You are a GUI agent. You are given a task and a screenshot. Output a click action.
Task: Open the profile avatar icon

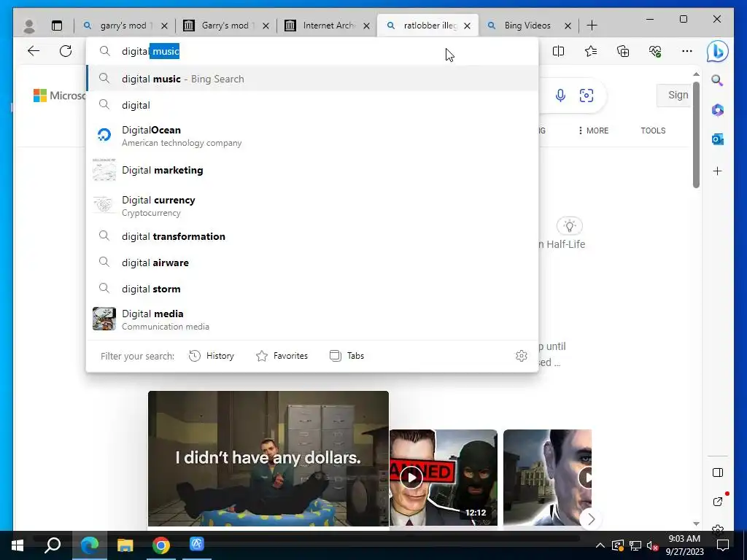pos(29,26)
